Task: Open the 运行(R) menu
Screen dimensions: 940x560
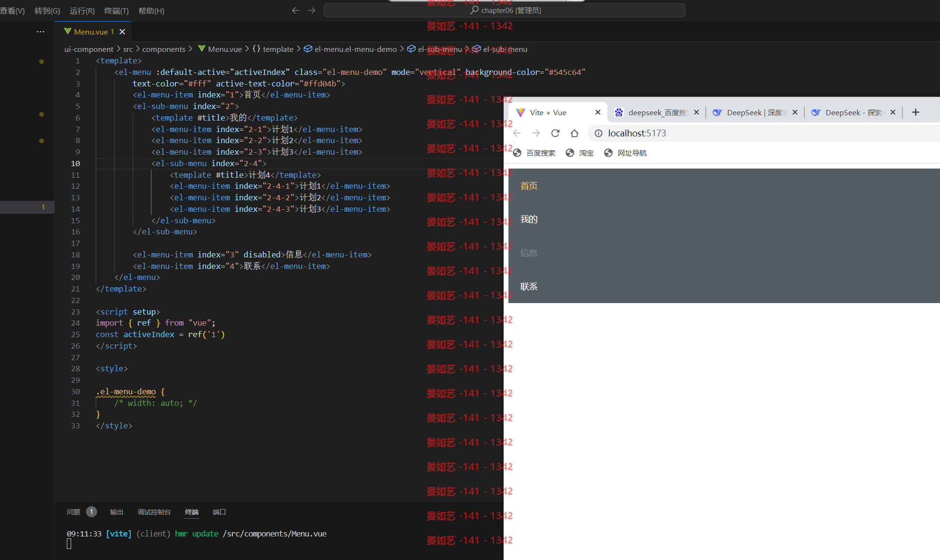Action: [82, 11]
